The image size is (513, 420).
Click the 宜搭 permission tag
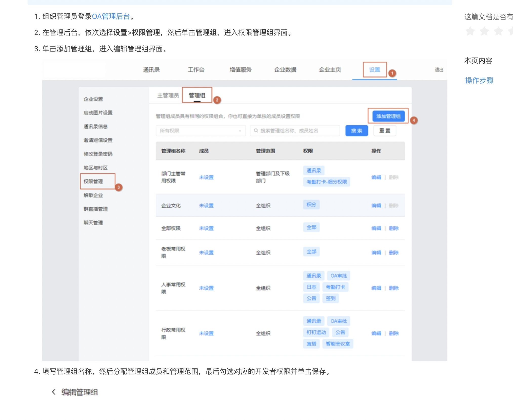point(311,344)
